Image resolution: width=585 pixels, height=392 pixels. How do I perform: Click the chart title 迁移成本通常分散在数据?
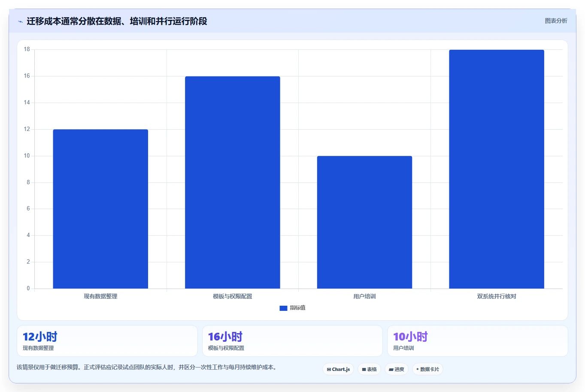click(x=117, y=21)
